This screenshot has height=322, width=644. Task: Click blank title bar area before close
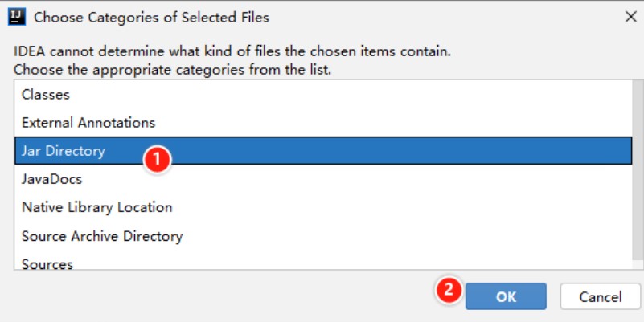444,17
